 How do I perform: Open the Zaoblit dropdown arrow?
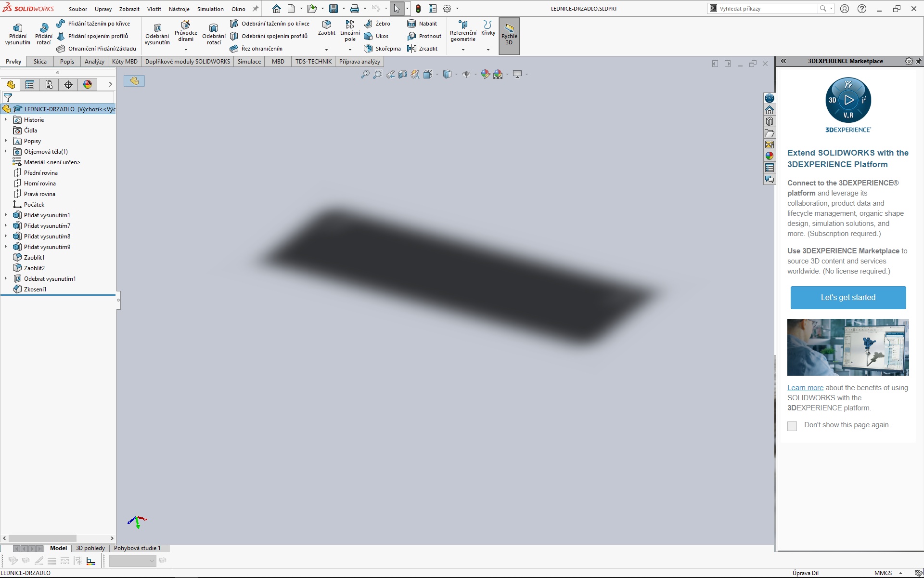[x=327, y=50]
